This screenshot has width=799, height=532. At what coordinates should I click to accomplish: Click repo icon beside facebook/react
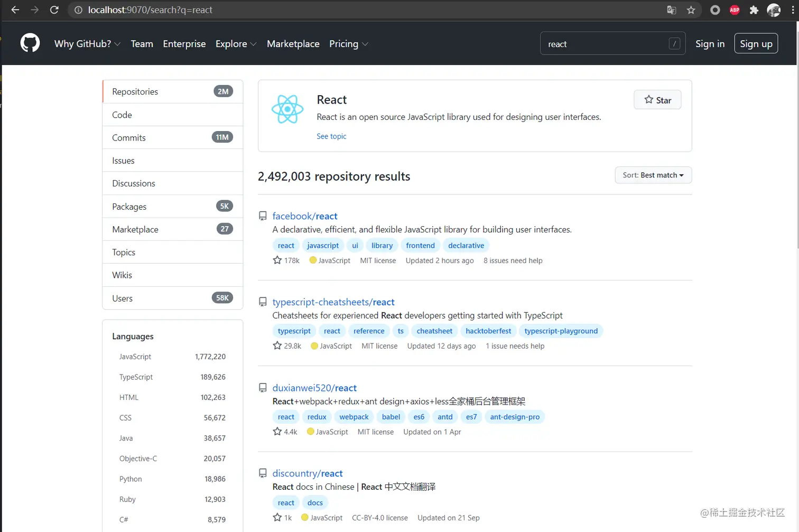(x=263, y=216)
